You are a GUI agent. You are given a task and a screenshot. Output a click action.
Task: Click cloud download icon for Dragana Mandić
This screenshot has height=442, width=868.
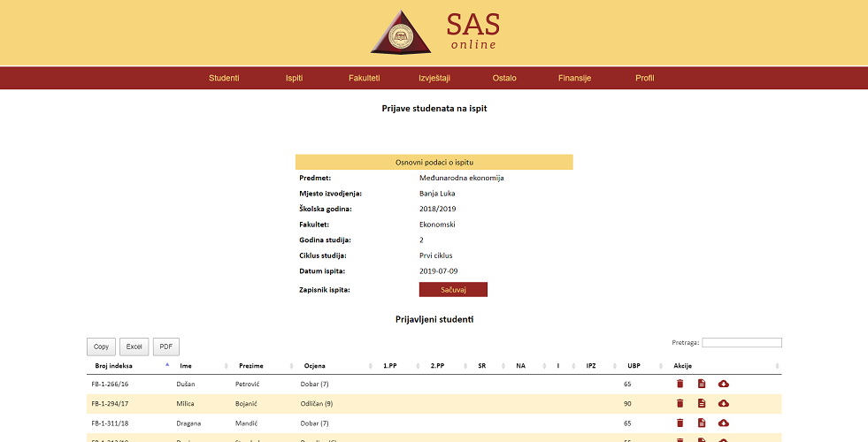point(724,423)
